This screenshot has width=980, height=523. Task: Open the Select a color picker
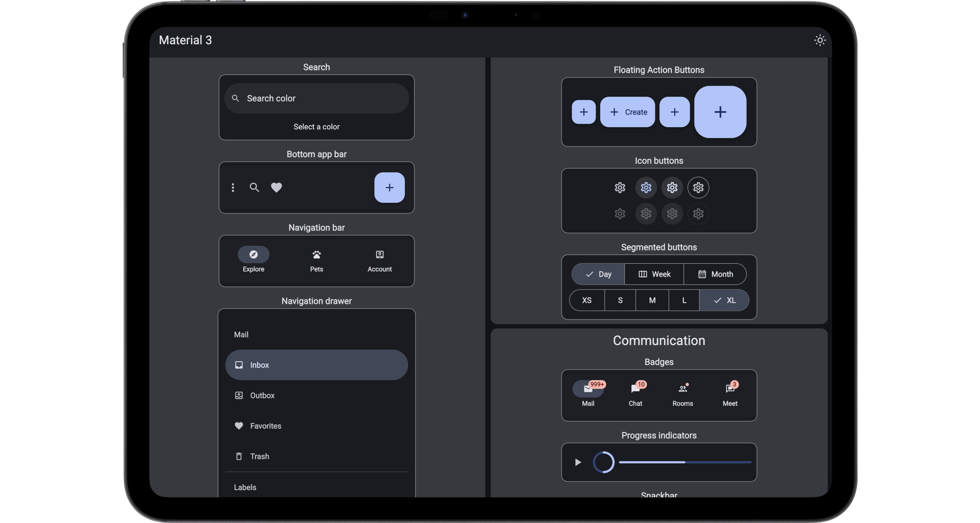(x=317, y=126)
